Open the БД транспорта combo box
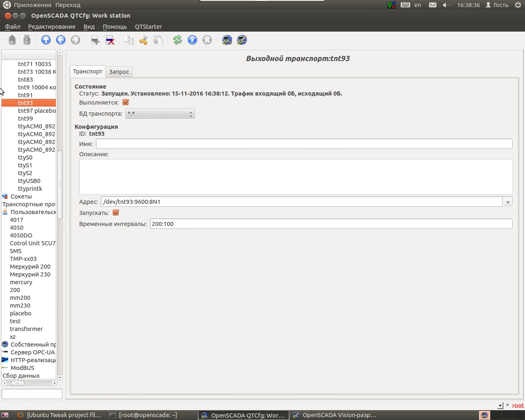Screen dimensions: 525x420 (160, 114)
